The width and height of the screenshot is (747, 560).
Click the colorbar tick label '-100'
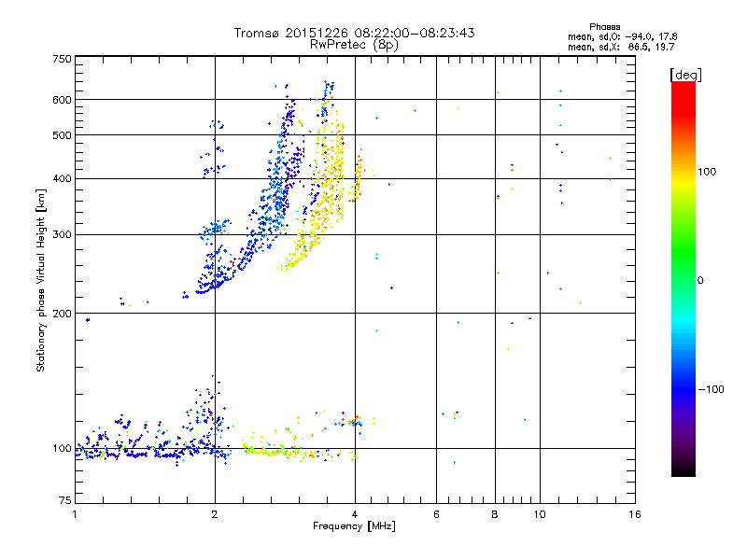pos(711,389)
